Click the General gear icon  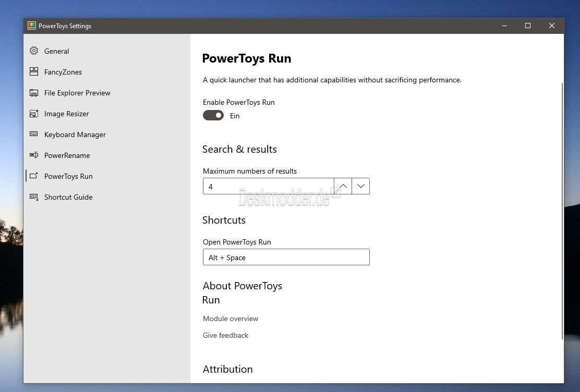[x=34, y=51]
